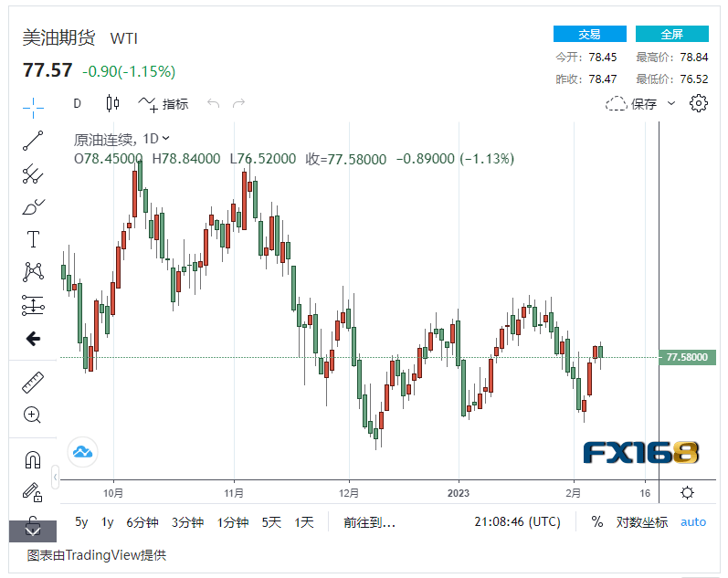The height and width of the screenshot is (578, 728).
Task: Click the zoom in magnifier tool
Action: 33,415
